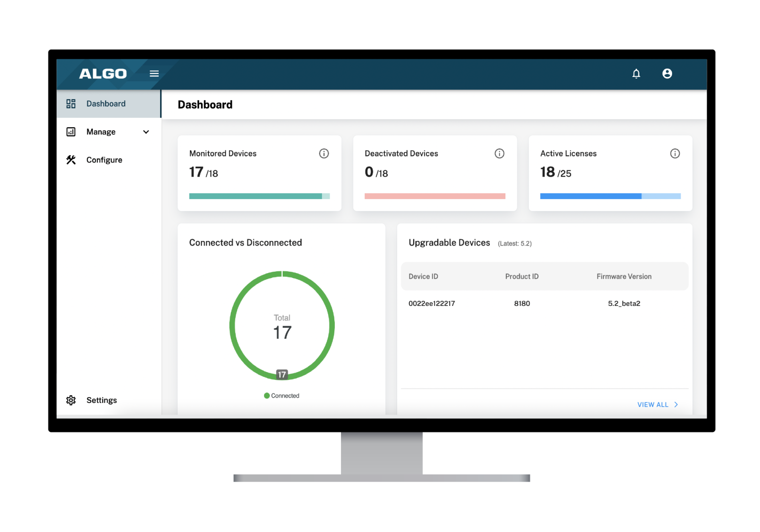Click the ALGO logo
Viewport: 760px width, 532px height.
click(x=103, y=73)
